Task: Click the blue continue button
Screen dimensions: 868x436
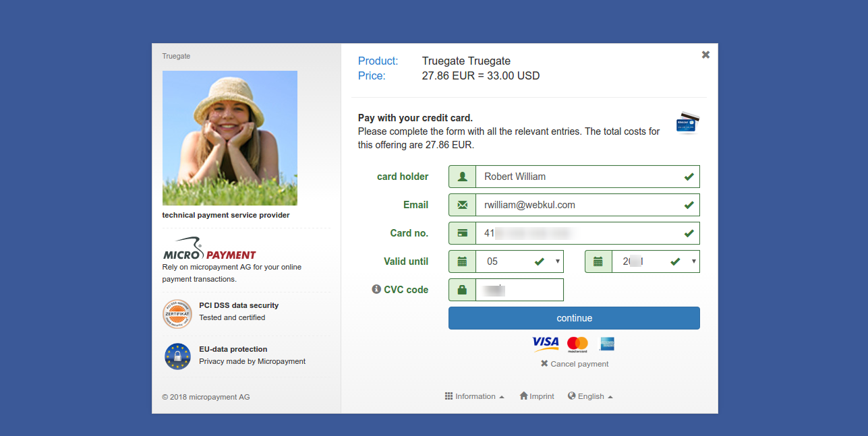Action: 574,318
